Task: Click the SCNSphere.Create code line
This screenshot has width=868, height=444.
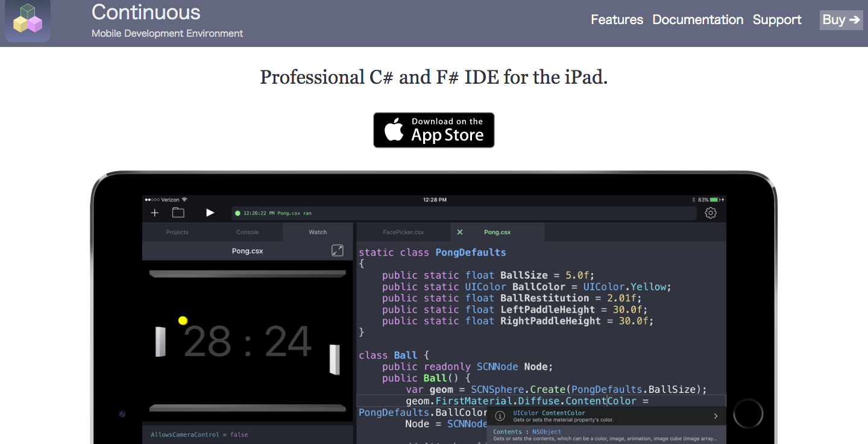Action: click(556, 389)
